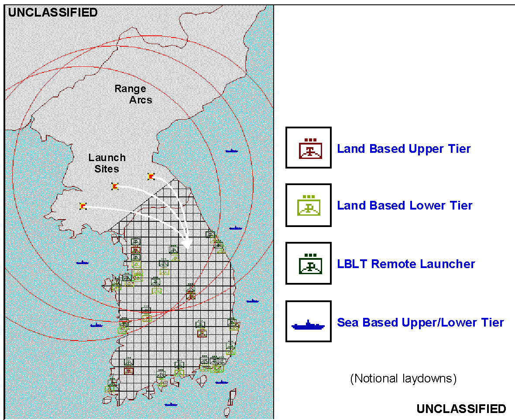The height and width of the screenshot is (420, 515).
Task: Select the northernmost ship icon on the map
Action: 232,151
